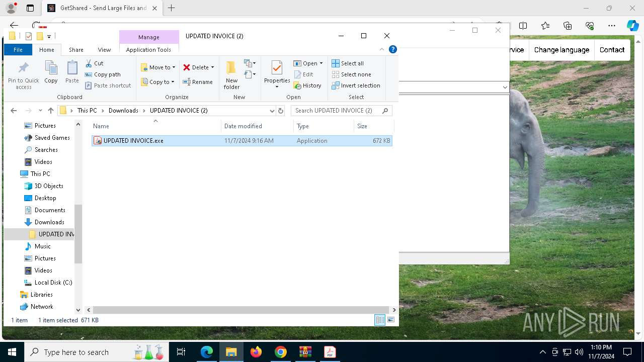Select Documents in navigation pane
644x362 pixels.
[50, 210]
